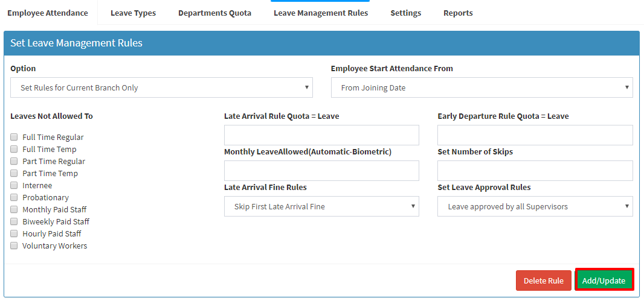Check the Part Time Temp option
The width and height of the screenshot is (644, 301).
click(14, 173)
